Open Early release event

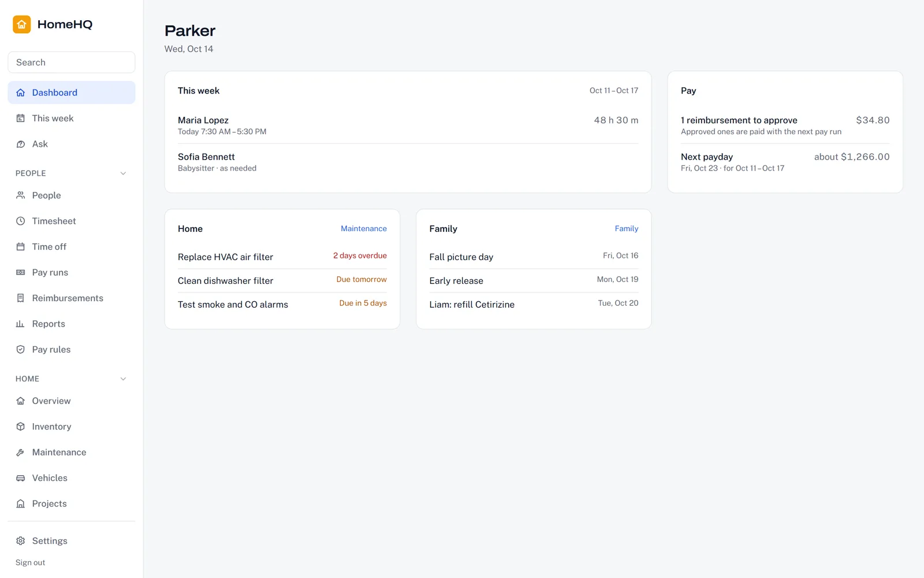click(x=534, y=280)
